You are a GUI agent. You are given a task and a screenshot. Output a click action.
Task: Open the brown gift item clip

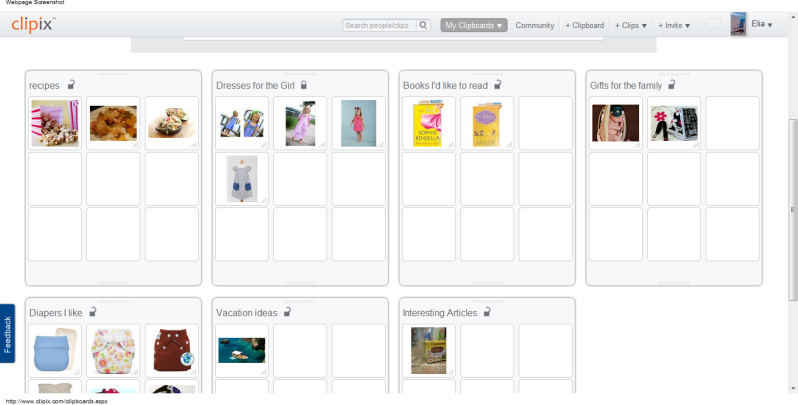pos(615,123)
